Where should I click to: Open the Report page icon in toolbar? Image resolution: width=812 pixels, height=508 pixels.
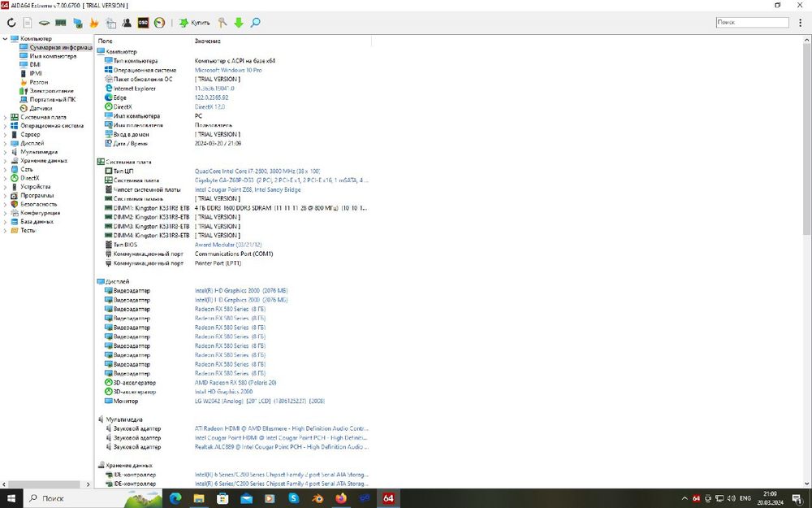click(x=28, y=23)
